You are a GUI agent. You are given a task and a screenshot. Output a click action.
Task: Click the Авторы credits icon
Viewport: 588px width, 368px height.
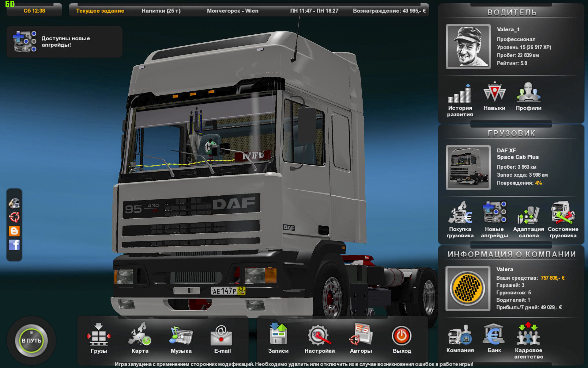click(x=361, y=335)
